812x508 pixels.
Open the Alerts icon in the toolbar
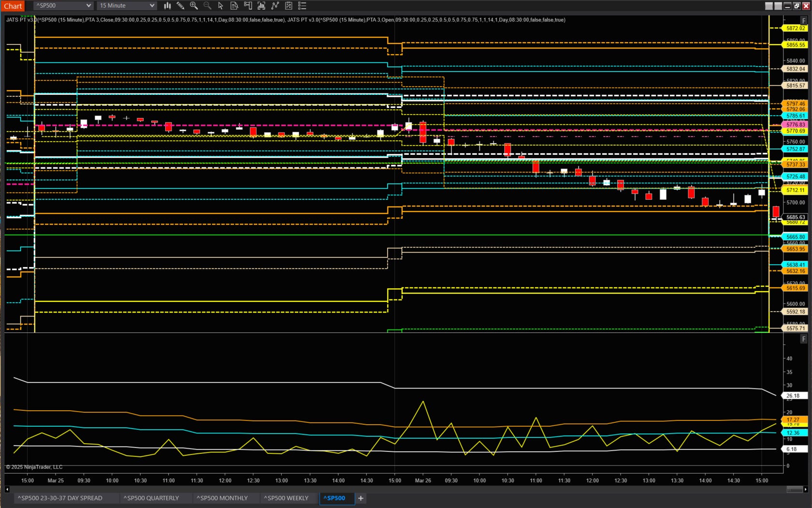(x=247, y=5)
